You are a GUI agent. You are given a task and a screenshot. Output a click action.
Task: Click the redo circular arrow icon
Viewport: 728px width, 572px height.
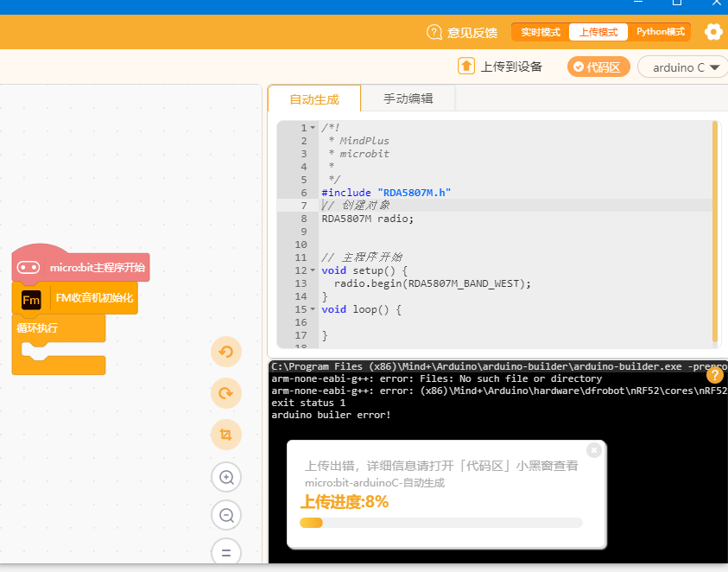[226, 393]
